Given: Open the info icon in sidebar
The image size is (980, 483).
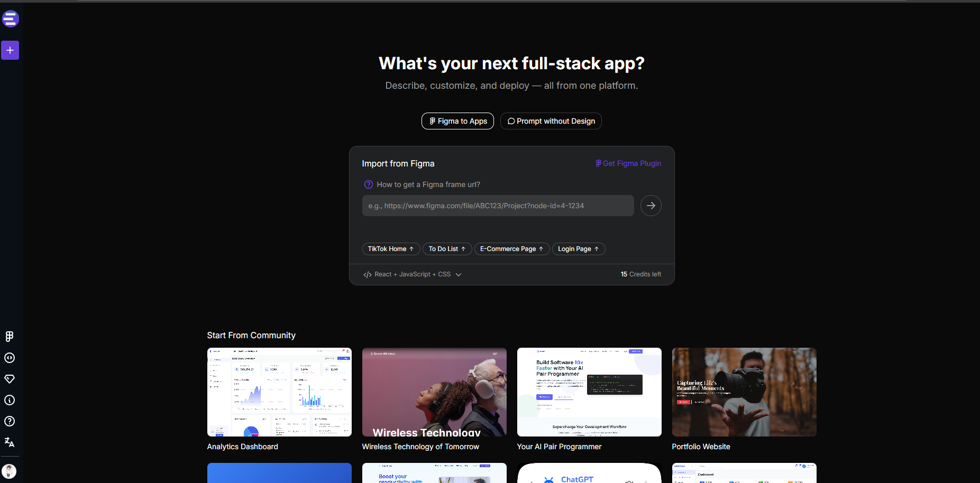Looking at the screenshot, I should [x=10, y=400].
